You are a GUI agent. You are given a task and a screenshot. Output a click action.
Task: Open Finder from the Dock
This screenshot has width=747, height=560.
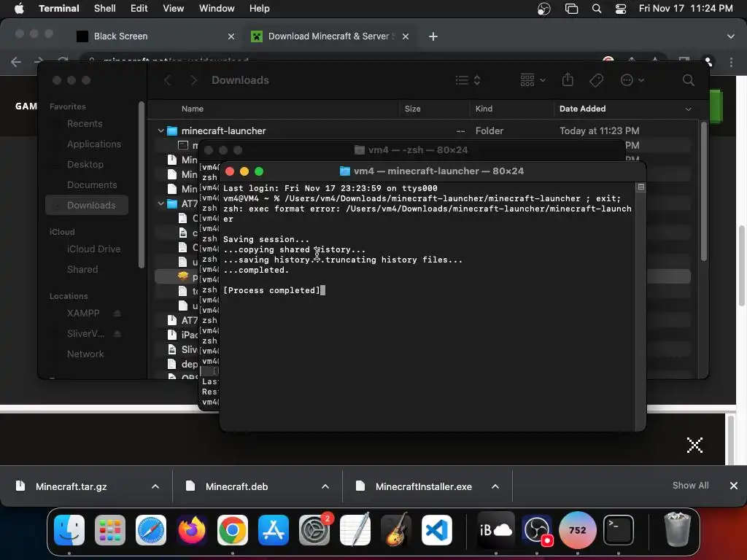(x=69, y=530)
